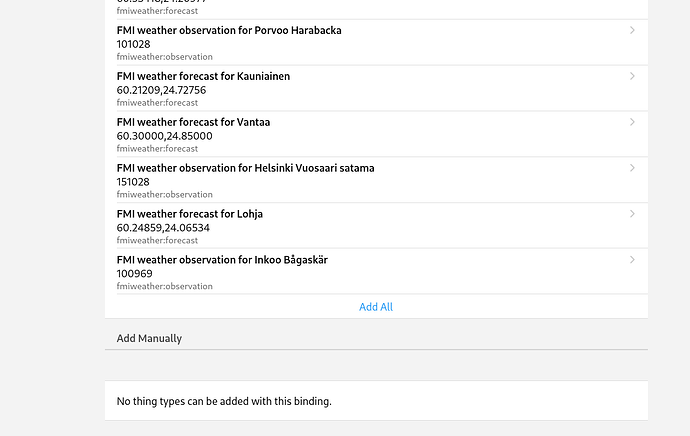Click the Add All link
The image size is (690, 436).
click(x=376, y=307)
